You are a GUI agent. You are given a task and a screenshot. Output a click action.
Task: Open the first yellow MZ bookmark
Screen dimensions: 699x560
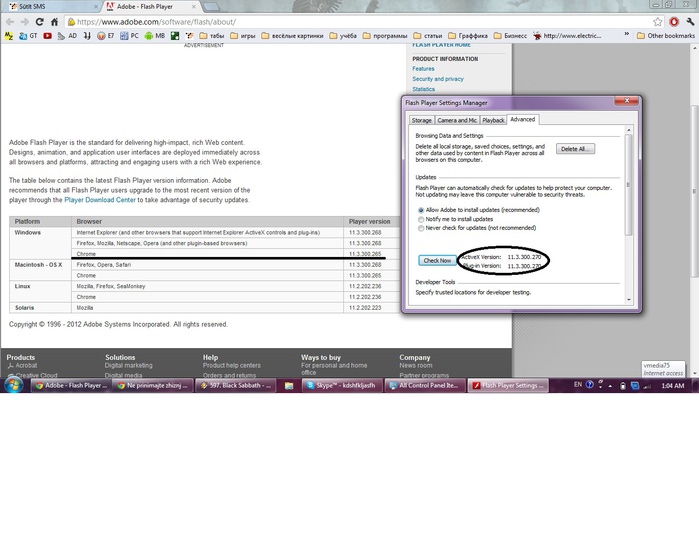coord(9,36)
